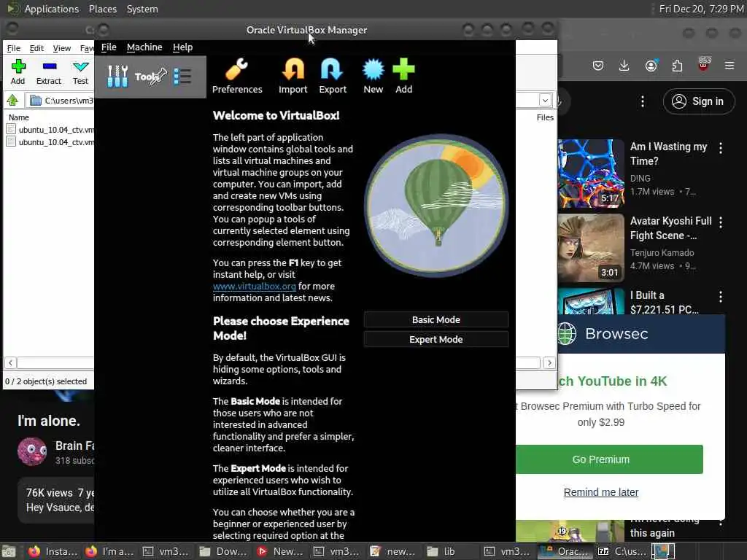Open Firefox hamburger application menu
Viewport: 747px width, 560px height.
tap(729, 66)
